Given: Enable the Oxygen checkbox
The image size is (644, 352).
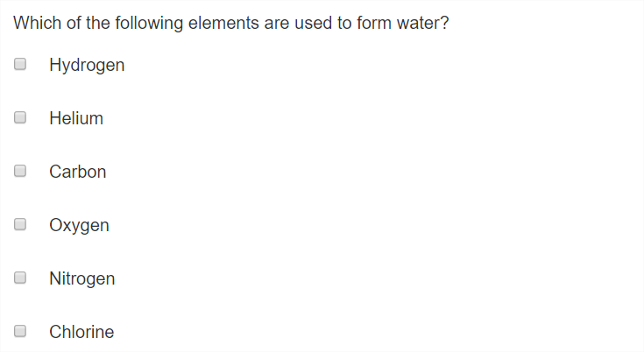Looking at the screenshot, I should 20,224.
